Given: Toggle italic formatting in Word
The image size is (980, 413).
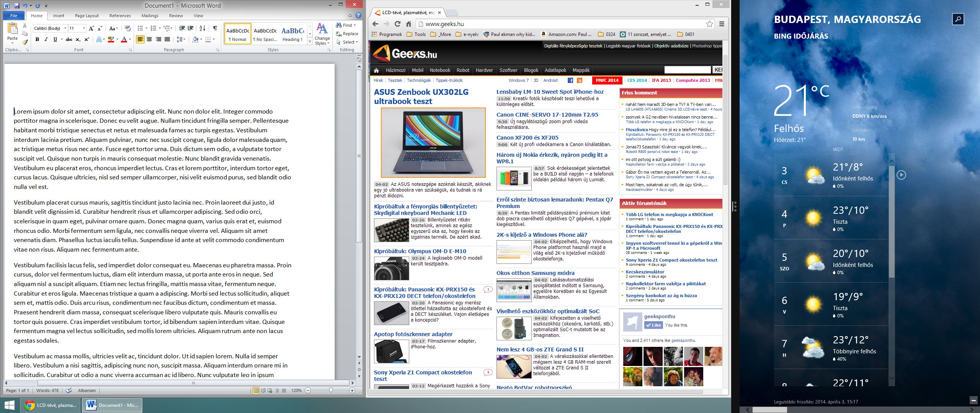Looking at the screenshot, I should click(x=46, y=39).
